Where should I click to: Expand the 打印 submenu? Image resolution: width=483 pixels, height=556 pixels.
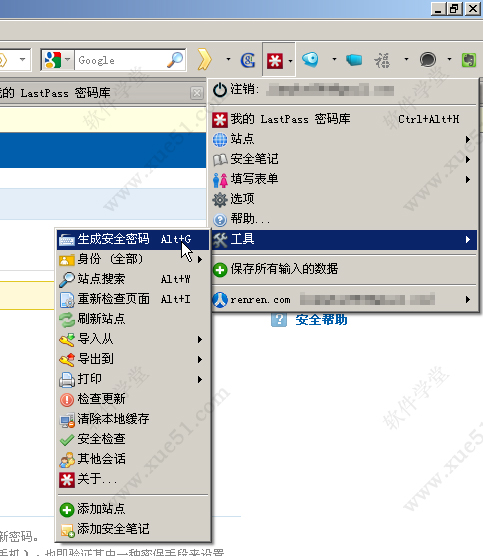tap(133, 379)
